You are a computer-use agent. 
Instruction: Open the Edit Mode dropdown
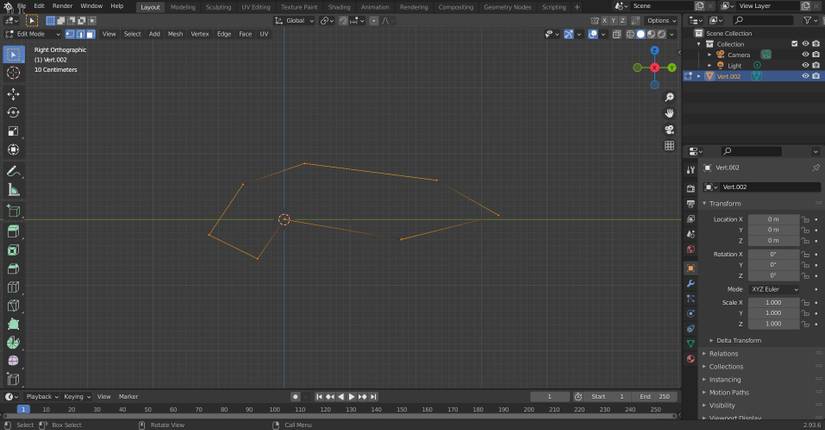(x=32, y=34)
